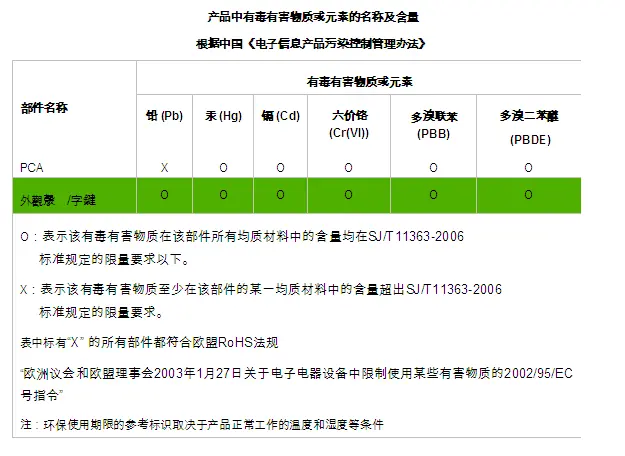The image size is (625, 456).
Task: Click the X legend line mentioning 超出SJ/T11363-2006
Action: tap(261, 289)
